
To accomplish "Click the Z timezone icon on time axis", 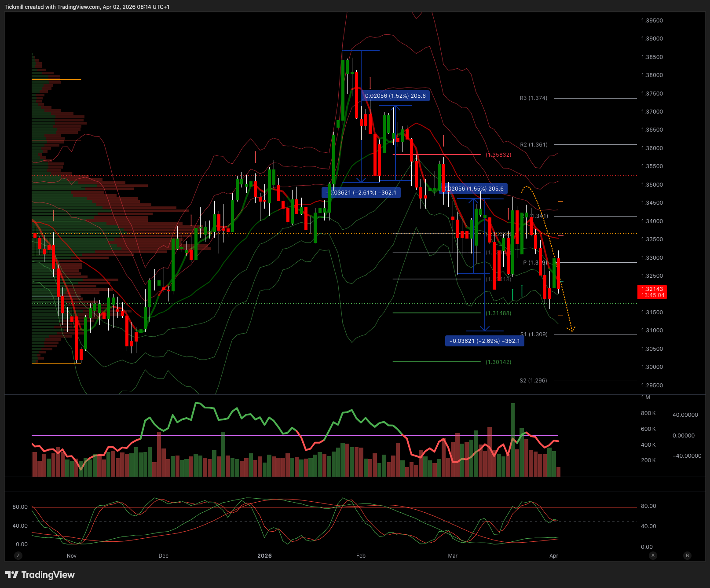I will coord(18,555).
